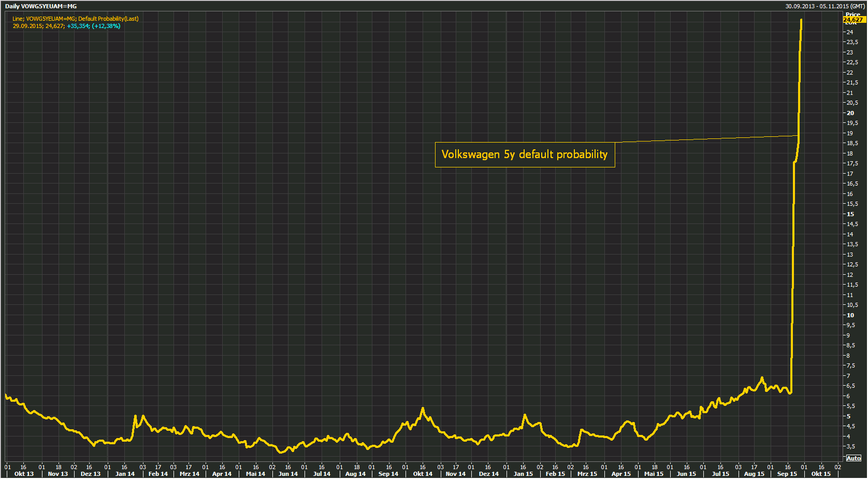This screenshot has width=868, height=479.
Task: Click the highlighted 24,627 last price tag on axis
Action: pos(853,20)
